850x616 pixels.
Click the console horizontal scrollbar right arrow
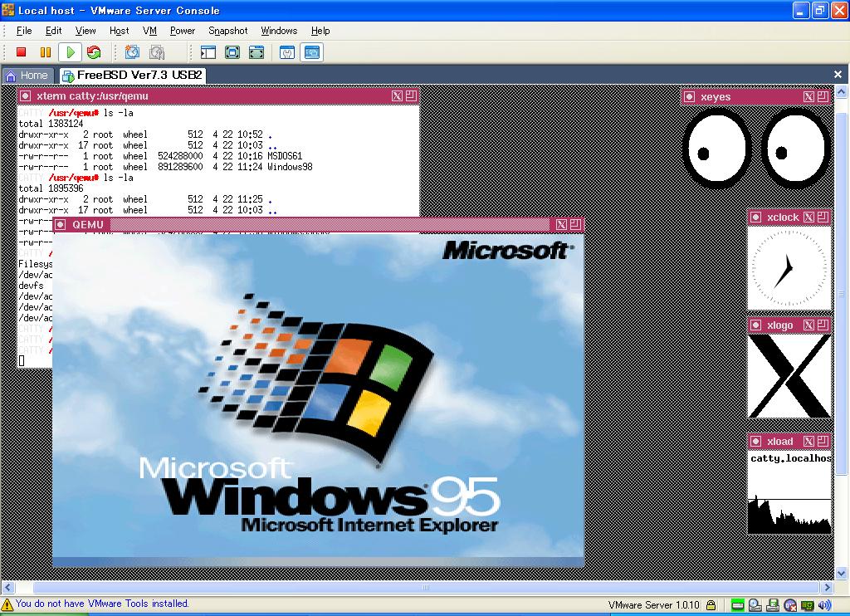(x=828, y=587)
